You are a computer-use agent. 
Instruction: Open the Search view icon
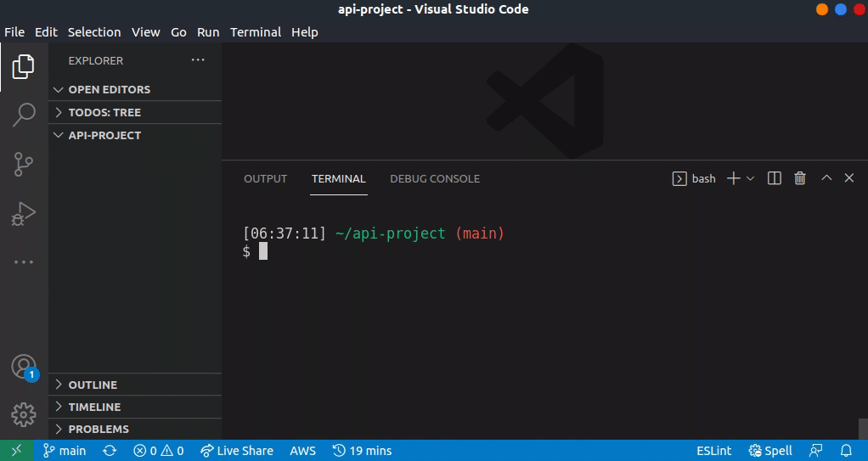(23, 115)
